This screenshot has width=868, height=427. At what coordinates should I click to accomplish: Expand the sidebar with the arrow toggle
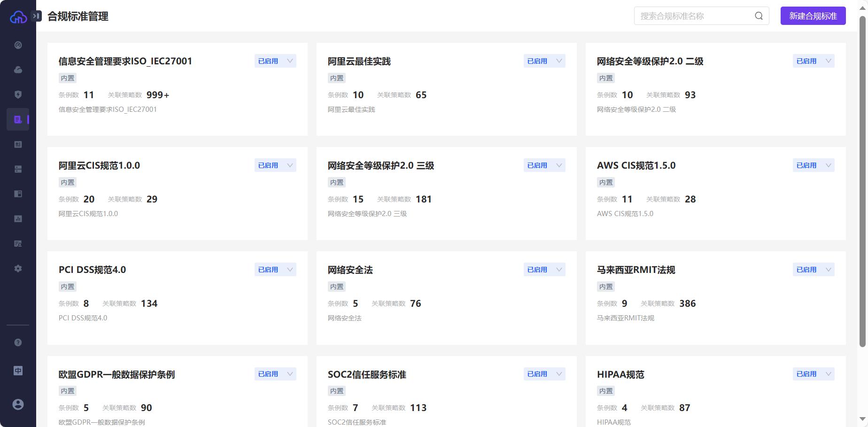click(37, 16)
